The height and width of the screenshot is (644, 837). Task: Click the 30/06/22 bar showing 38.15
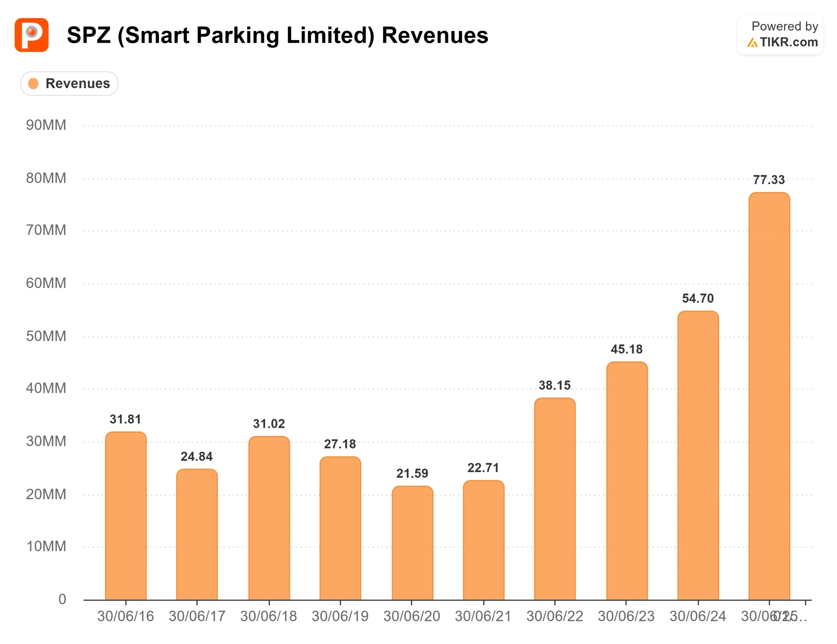pos(555,499)
